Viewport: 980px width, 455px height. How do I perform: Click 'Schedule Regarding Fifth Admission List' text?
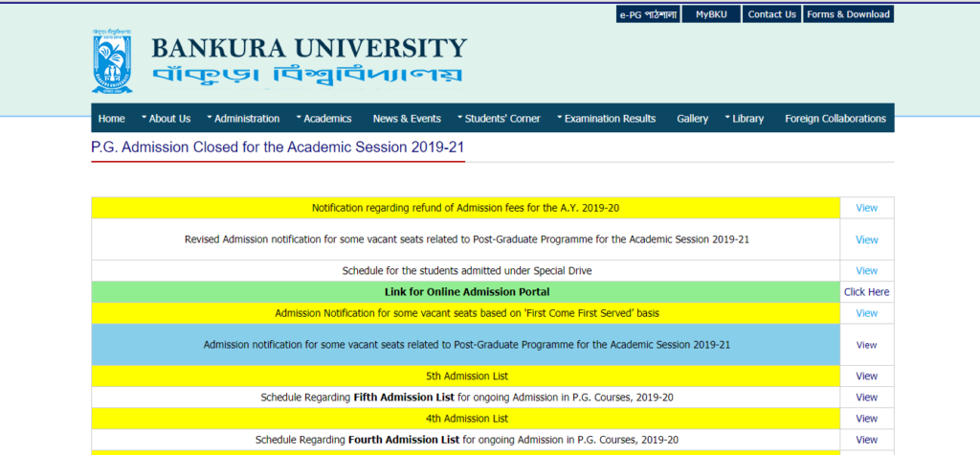[467, 398]
